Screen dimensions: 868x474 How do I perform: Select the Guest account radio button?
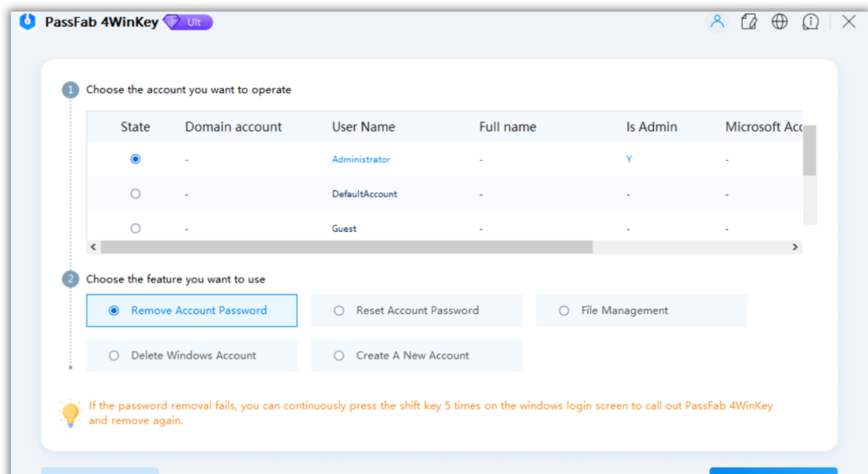(x=136, y=228)
